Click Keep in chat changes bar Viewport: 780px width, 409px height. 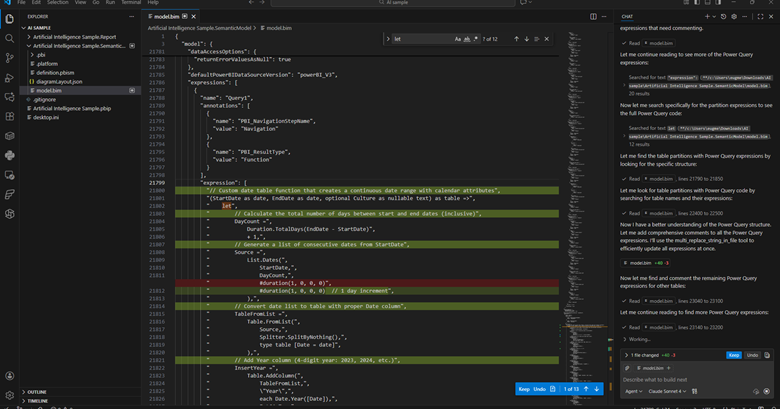click(x=734, y=355)
